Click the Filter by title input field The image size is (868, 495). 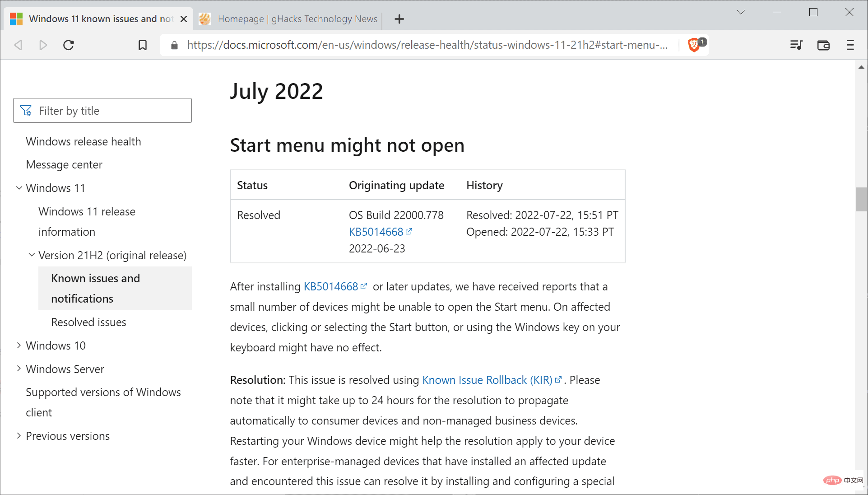(x=102, y=110)
